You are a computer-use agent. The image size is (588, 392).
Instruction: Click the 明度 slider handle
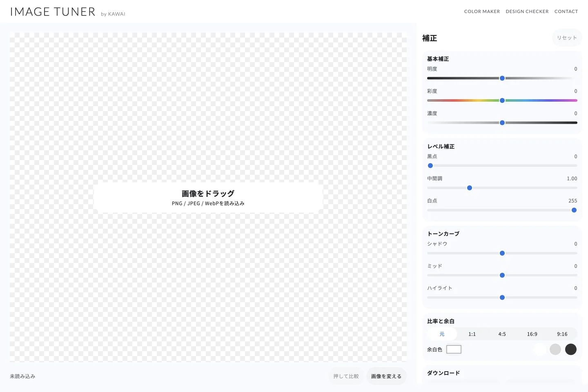[x=502, y=78]
